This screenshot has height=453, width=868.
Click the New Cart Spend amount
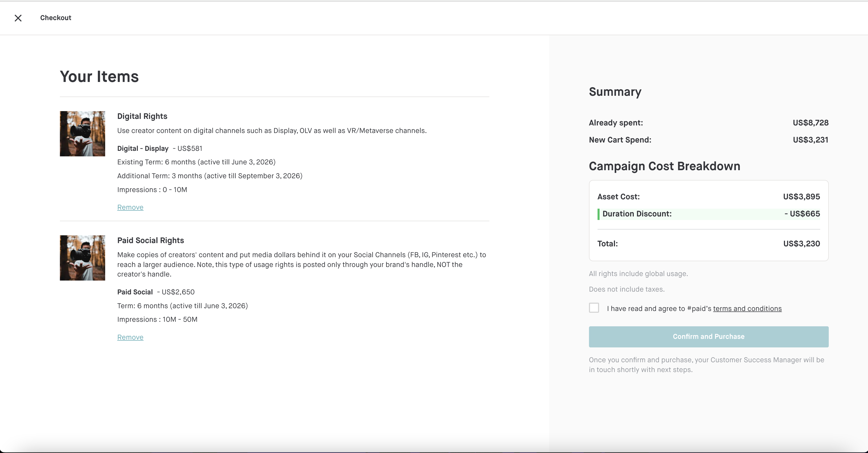coord(810,140)
